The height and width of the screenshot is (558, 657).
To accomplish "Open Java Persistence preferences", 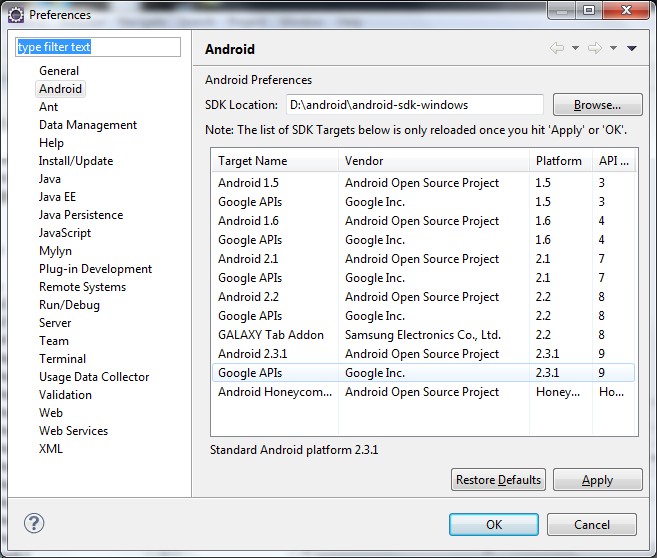I will pos(81,215).
